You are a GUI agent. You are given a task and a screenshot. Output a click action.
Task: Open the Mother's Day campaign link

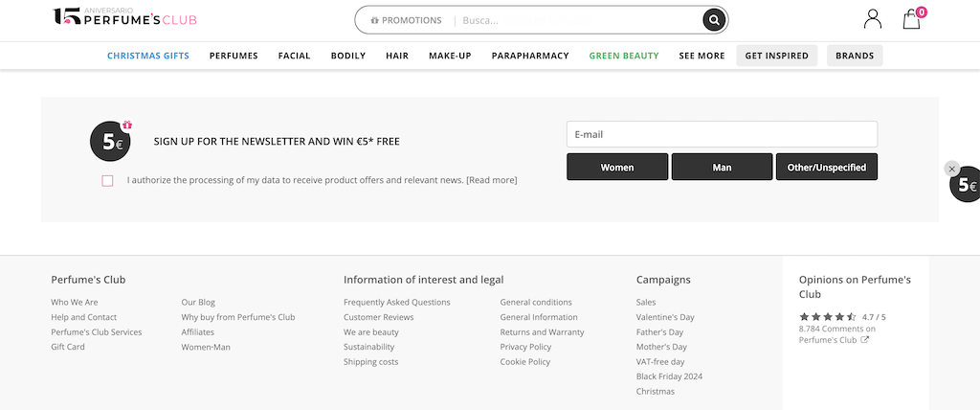[661, 347]
